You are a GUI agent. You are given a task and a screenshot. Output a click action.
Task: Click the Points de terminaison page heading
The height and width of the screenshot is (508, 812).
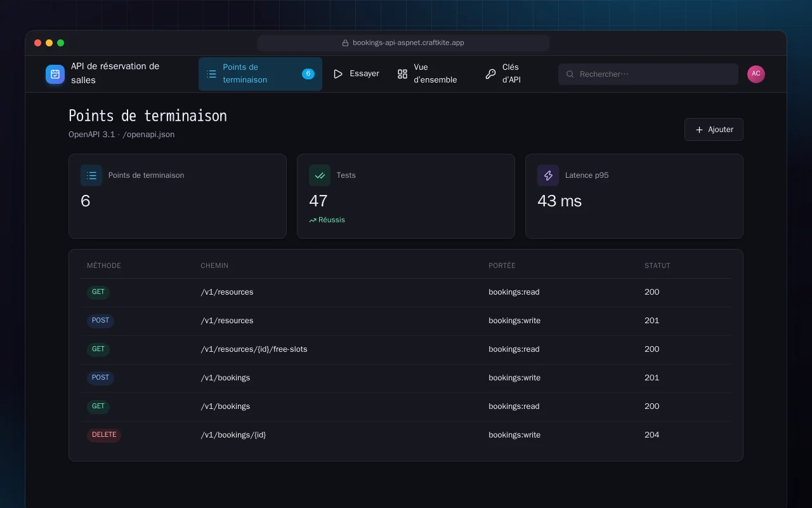pos(148,116)
